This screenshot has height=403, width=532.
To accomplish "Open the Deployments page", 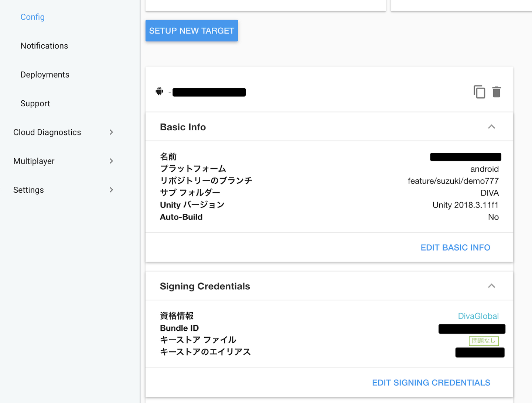I will (45, 75).
